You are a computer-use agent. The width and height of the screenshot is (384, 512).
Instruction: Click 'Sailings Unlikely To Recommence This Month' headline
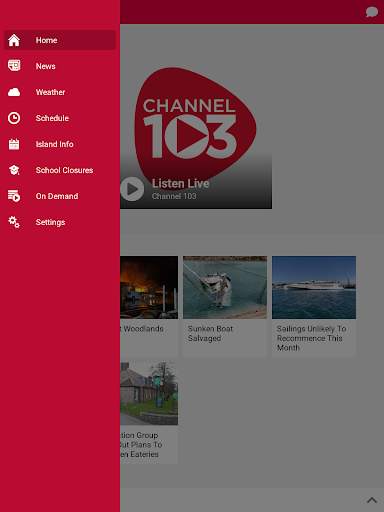pyautogui.click(x=311, y=338)
